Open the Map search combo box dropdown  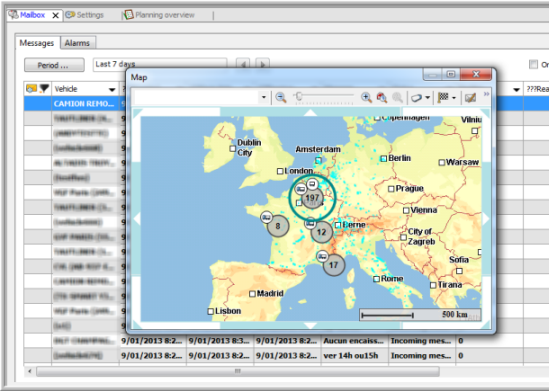tap(264, 98)
